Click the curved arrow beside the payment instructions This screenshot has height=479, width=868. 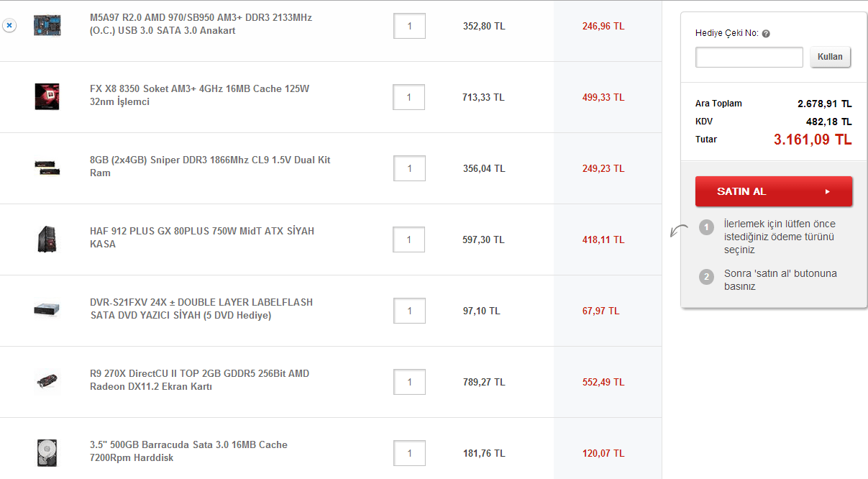tap(677, 232)
